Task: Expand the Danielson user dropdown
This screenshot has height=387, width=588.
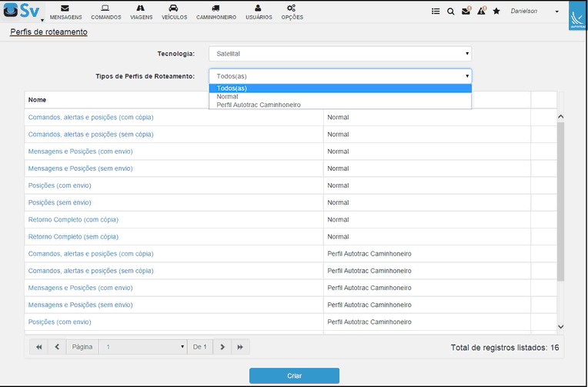Action: pos(535,12)
